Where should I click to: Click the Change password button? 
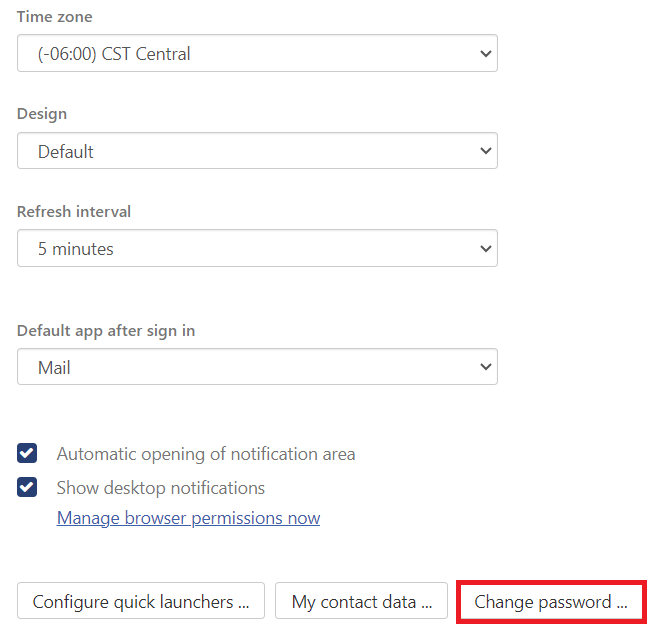pyautogui.click(x=551, y=602)
